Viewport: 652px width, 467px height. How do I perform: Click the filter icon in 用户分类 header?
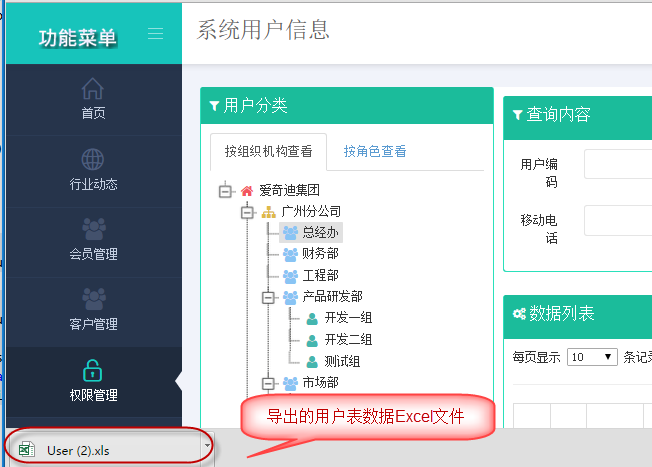coord(214,106)
